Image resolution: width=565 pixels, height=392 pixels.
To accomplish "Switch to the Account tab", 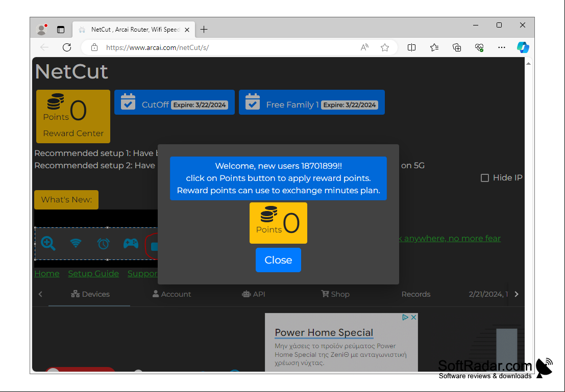I will coord(171,294).
